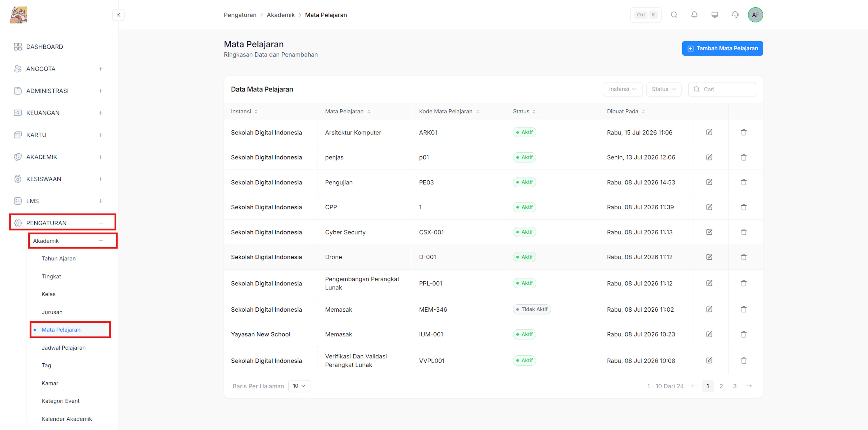The height and width of the screenshot is (430, 868).
Task: Click the Cari search field
Action: pyautogui.click(x=722, y=89)
